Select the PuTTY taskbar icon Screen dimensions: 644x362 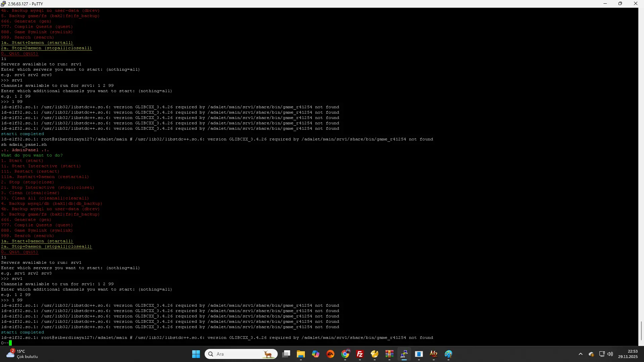click(x=404, y=354)
